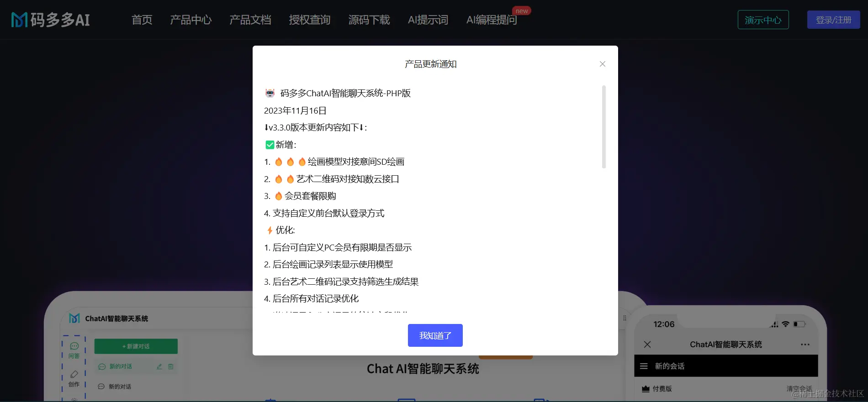Click the green checkmark beside 新增
868x402 pixels.
click(x=270, y=145)
